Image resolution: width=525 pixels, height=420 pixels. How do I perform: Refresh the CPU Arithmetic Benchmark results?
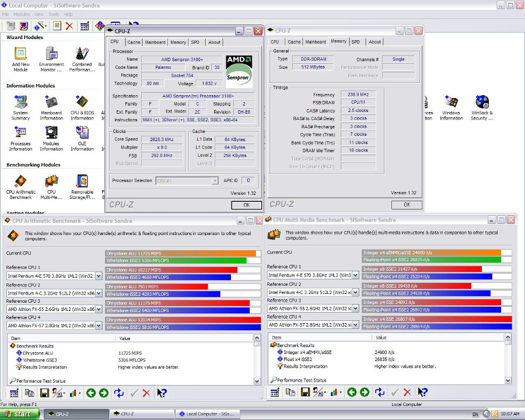pos(119,393)
